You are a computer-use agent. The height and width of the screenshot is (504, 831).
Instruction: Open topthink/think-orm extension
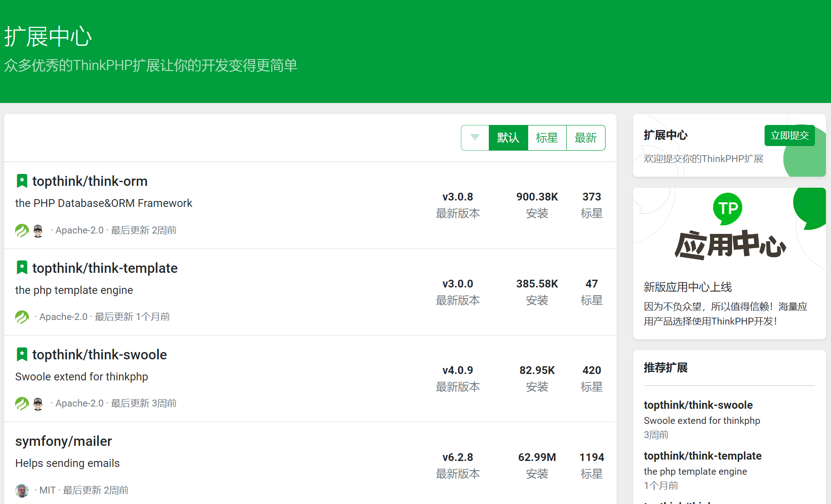coord(90,181)
